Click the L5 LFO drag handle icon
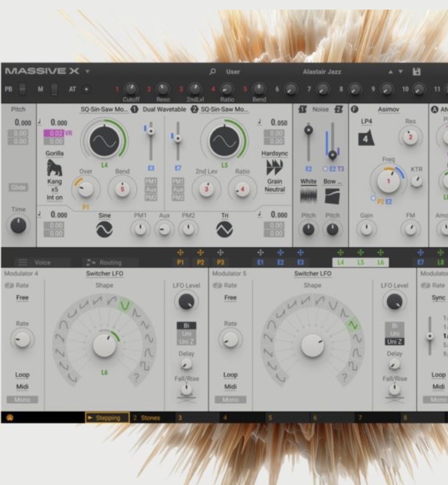The image size is (448, 485). [361, 253]
